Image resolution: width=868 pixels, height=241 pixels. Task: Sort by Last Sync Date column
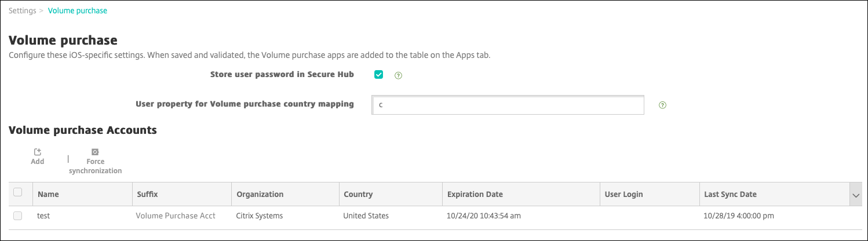730,195
